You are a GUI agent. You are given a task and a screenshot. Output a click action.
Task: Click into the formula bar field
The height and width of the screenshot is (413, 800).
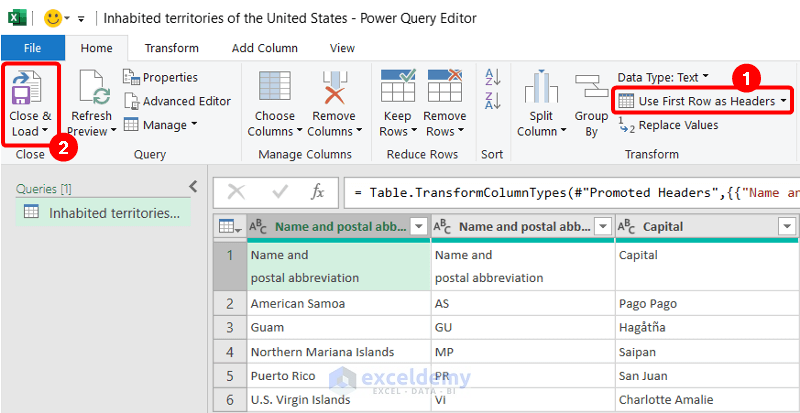click(570, 192)
